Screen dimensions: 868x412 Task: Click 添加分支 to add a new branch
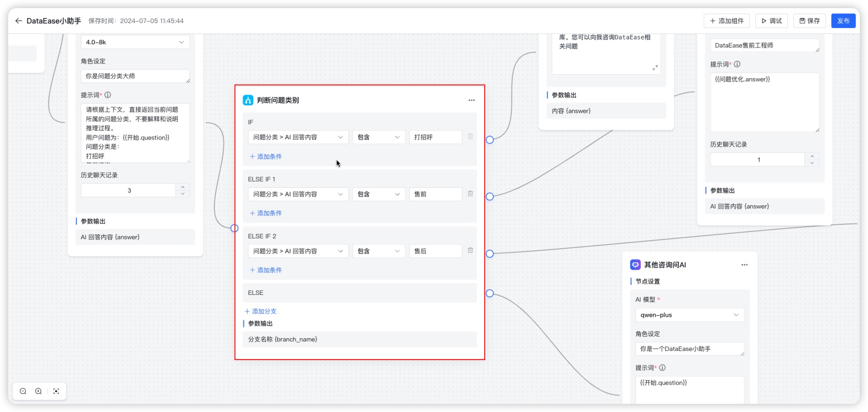[x=260, y=311]
